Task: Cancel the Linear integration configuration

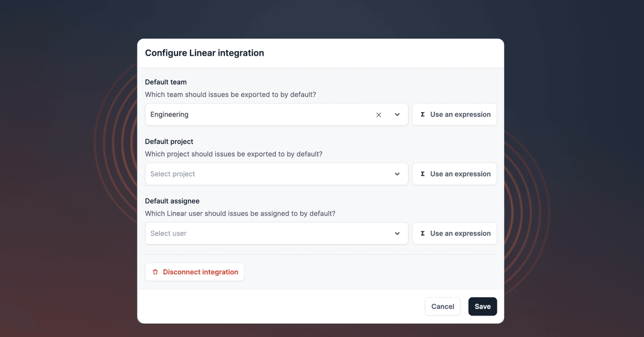Action: click(x=442, y=306)
